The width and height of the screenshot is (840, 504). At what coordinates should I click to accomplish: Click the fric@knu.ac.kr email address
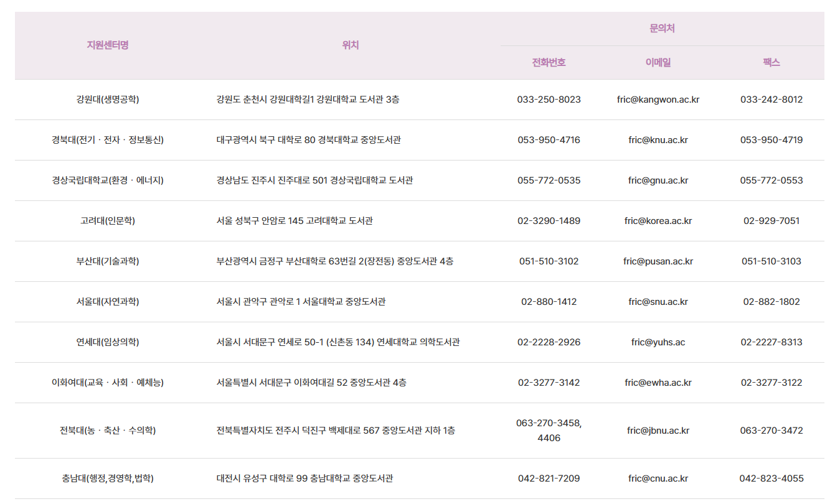[x=658, y=140]
